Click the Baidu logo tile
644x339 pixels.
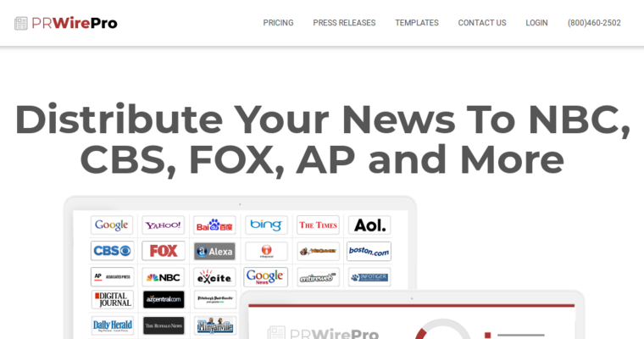click(214, 225)
